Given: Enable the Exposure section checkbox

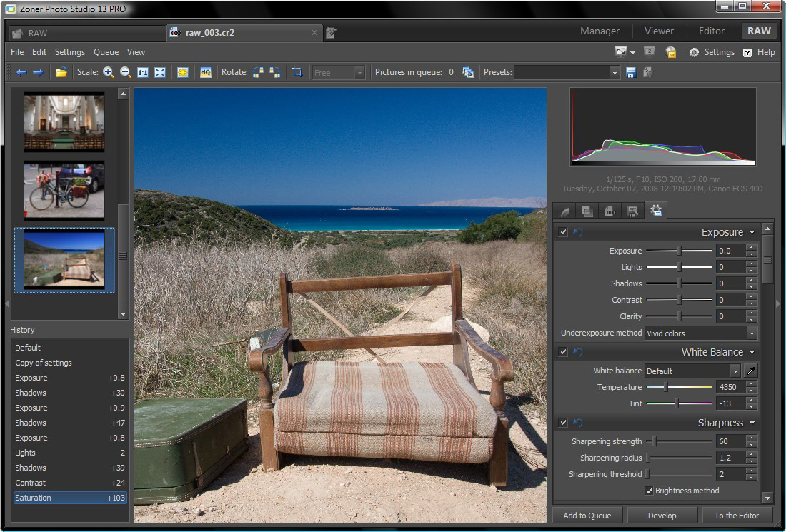Looking at the screenshot, I should pyautogui.click(x=562, y=231).
